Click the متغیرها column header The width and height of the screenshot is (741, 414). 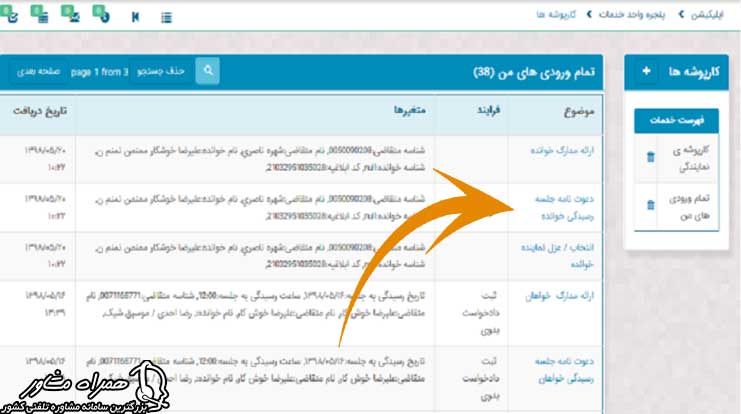[410, 111]
